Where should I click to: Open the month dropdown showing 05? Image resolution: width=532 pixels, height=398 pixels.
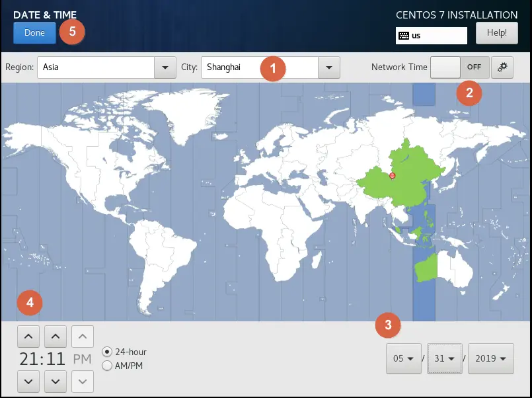pos(404,358)
